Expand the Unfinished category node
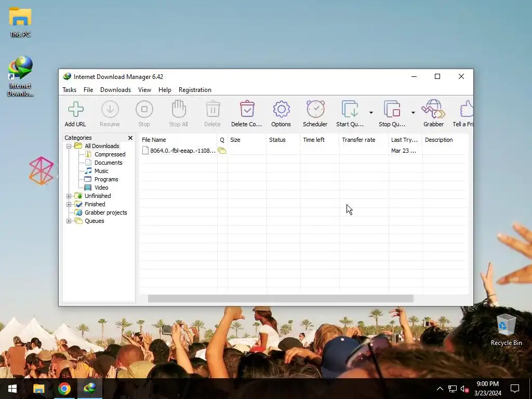Image resolution: width=532 pixels, height=399 pixels. 69,196
